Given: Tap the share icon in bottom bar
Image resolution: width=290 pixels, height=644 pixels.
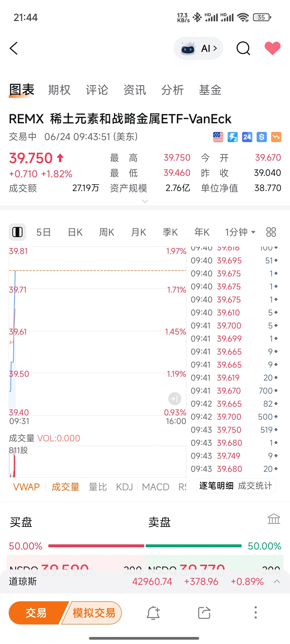Looking at the screenshot, I should click(204, 613).
